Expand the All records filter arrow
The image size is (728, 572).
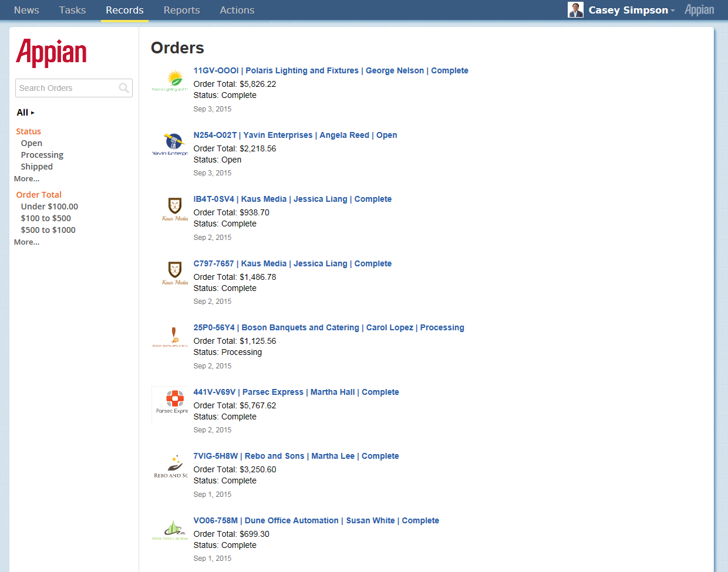coord(33,113)
